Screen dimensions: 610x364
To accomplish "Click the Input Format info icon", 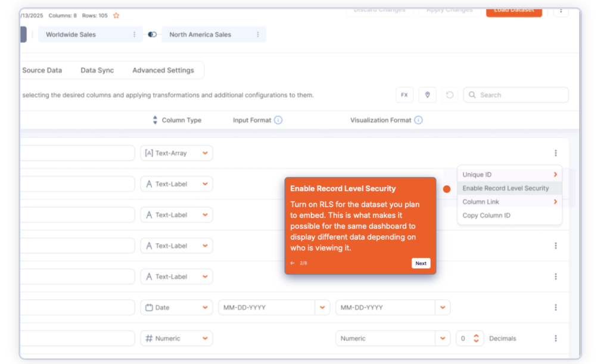I will pyautogui.click(x=278, y=120).
